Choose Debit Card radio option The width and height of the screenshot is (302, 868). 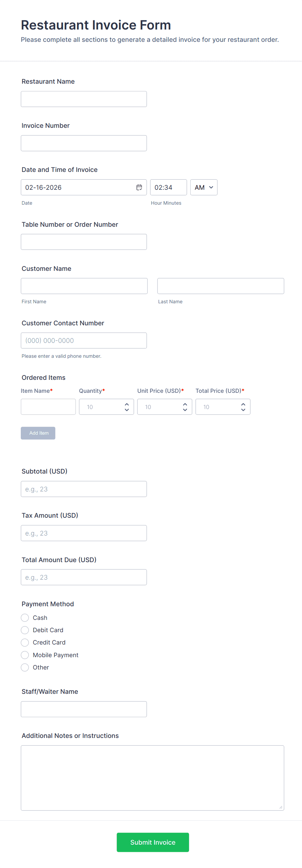pyautogui.click(x=25, y=630)
